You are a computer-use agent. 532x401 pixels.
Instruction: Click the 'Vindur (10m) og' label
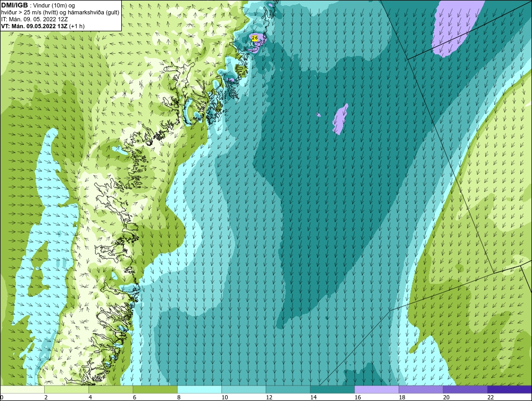click(55, 5)
